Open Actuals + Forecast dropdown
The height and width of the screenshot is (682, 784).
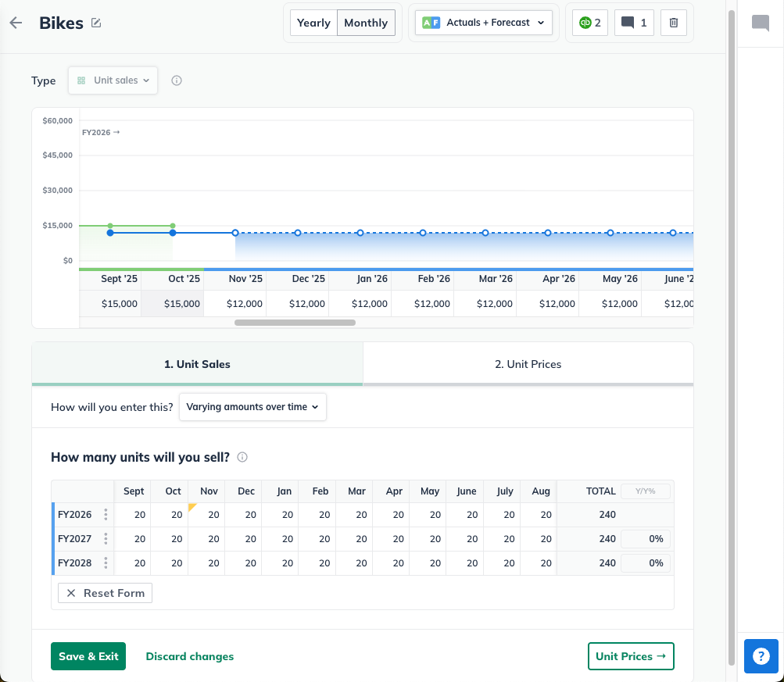(483, 23)
